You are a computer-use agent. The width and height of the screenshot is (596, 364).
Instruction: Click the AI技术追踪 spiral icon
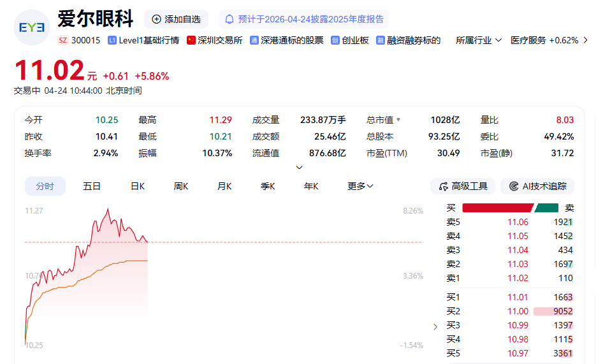coord(514,186)
